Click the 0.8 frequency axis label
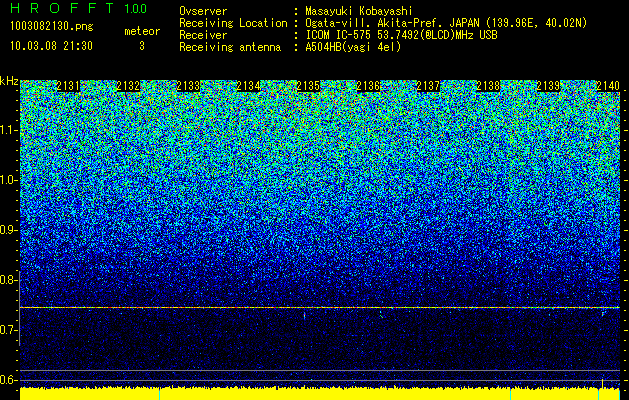 (8, 280)
